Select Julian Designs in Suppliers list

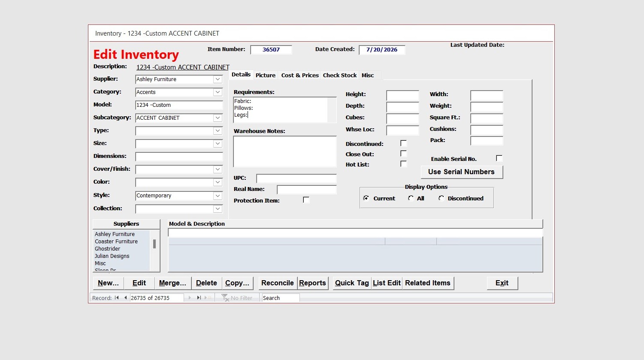coord(112,256)
